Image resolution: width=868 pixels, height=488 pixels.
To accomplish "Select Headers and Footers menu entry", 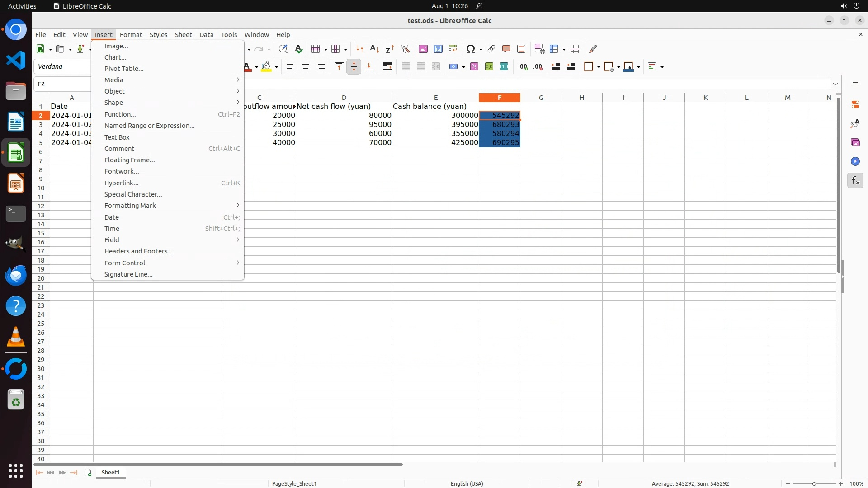I will (138, 251).
